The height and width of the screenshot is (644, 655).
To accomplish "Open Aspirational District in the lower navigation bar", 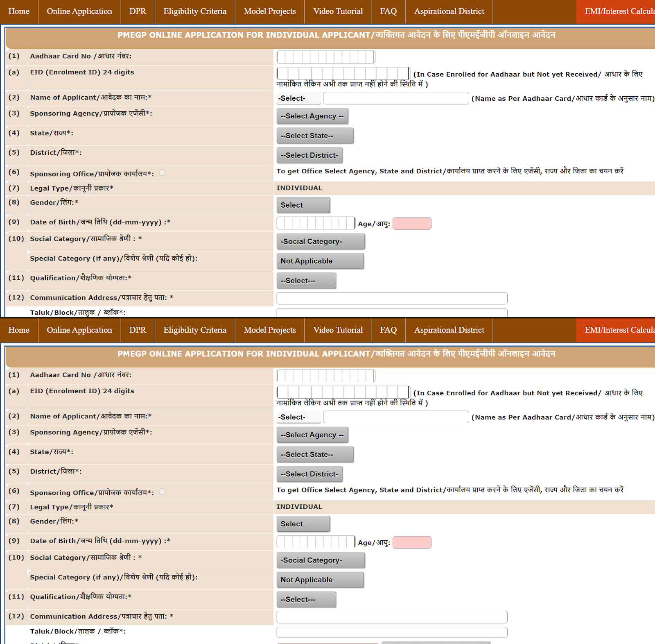I will coord(449,330).
